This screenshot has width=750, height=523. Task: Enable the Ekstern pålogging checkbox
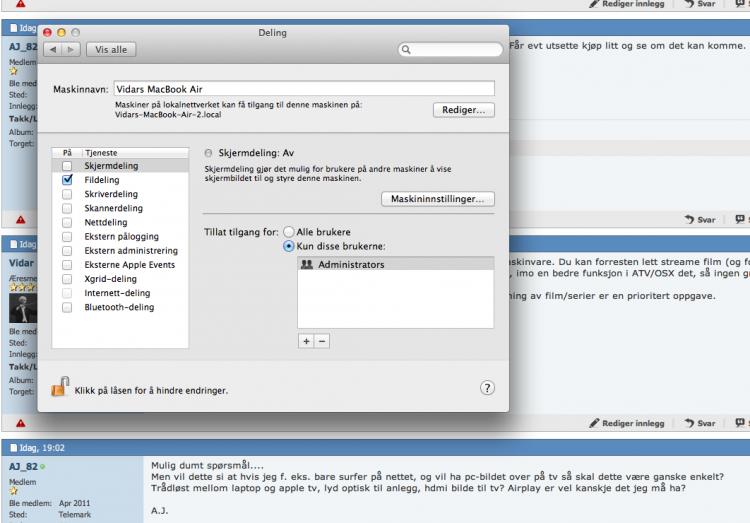(x=67, y=237)
